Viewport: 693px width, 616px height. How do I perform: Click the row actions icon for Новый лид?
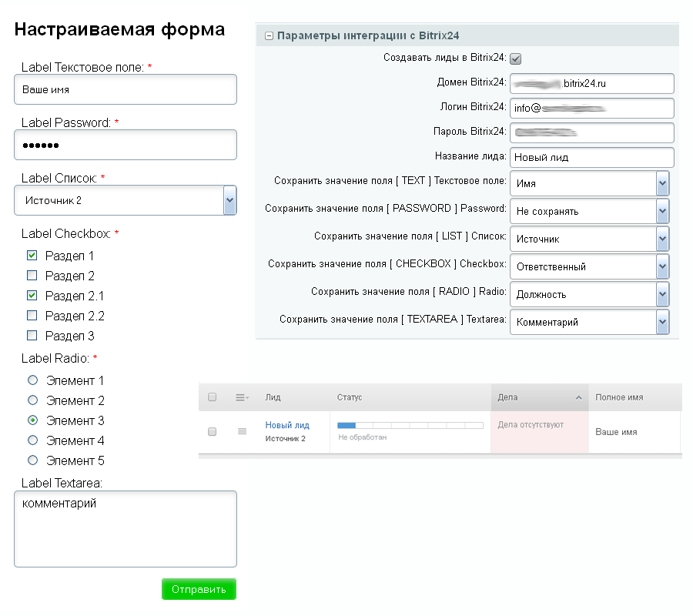pyautogui.click(x=242, y=431)
